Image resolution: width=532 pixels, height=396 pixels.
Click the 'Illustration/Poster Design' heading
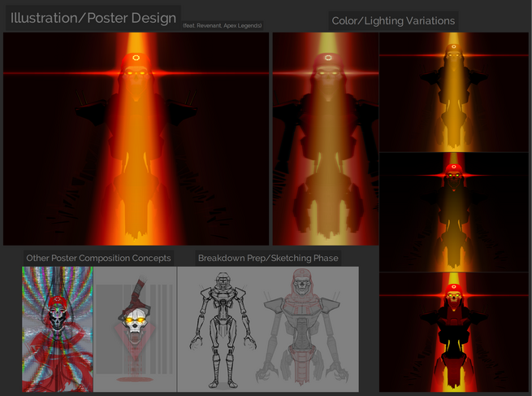93,18
